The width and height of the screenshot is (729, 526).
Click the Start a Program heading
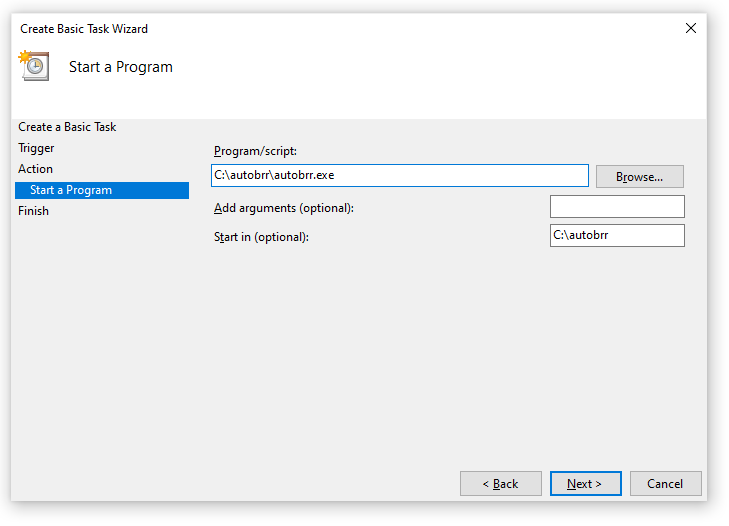click(121, 67)
